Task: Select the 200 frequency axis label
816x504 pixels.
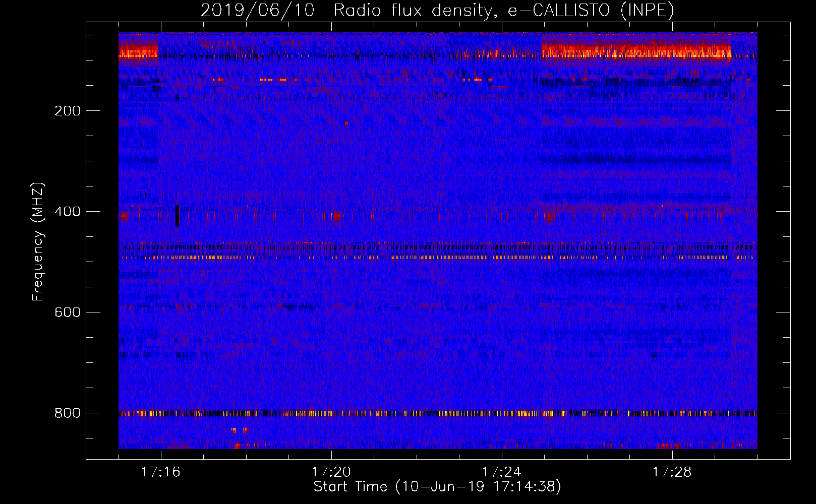Action: click(68, 111)
